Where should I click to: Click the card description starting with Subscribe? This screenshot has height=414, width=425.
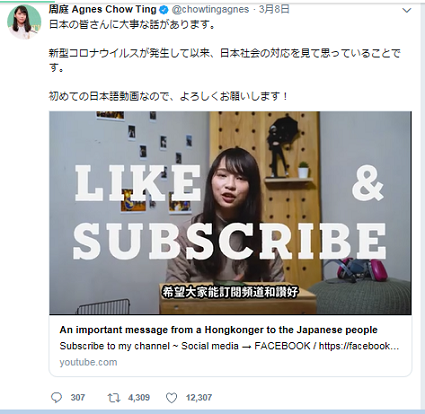pos(229,346)
